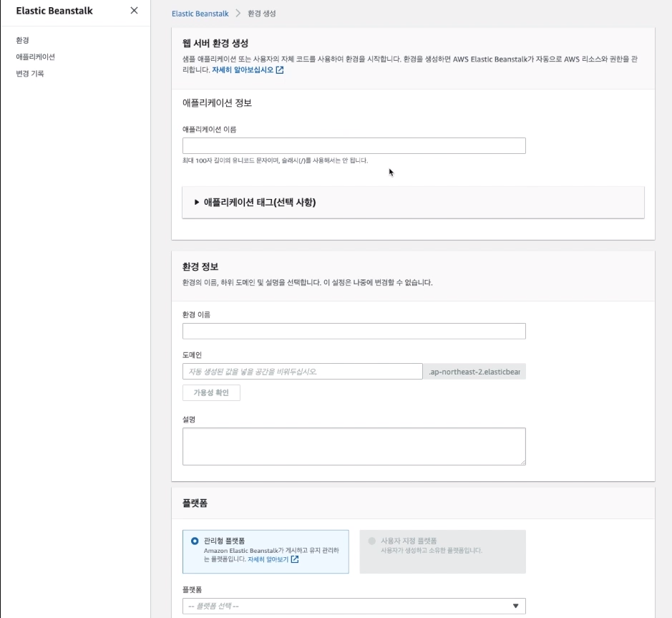Screen dimensions: 672x618
Task: Open the 플랫폼 선택 dropdown
Action: (354, 606)
